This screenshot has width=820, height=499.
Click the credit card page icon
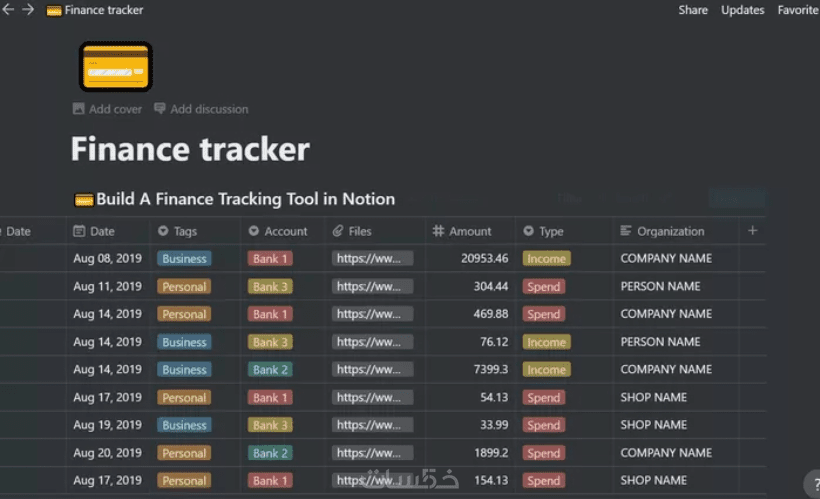[x=116, y=67]
